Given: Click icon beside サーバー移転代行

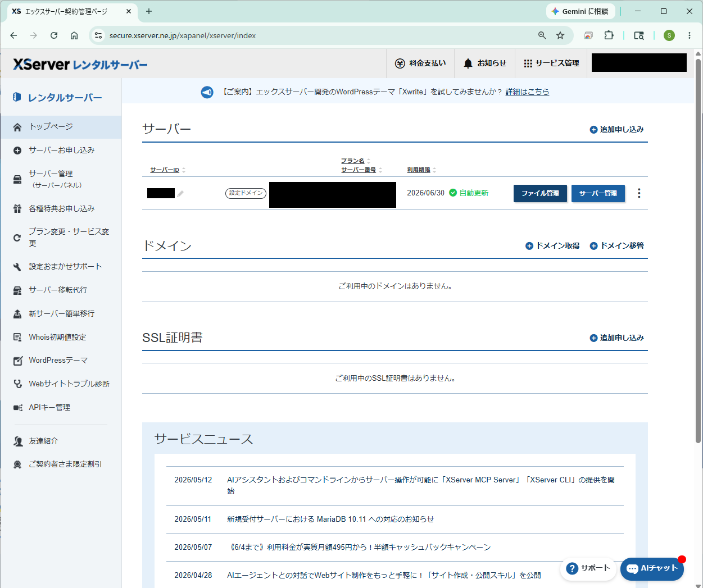Looking at the screenshot, I should pos(17,290).
